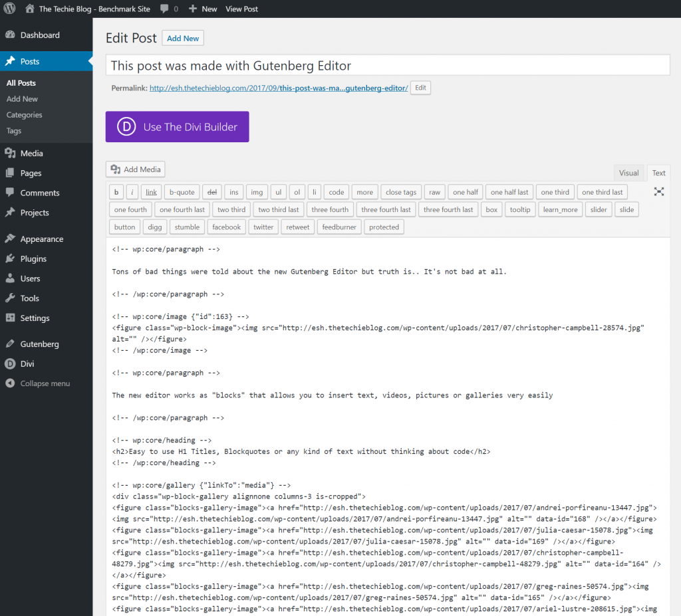Viewport: 681px width, 616px height.
Task: Insert bold tag with b button
Action: (x=116, y=192)
